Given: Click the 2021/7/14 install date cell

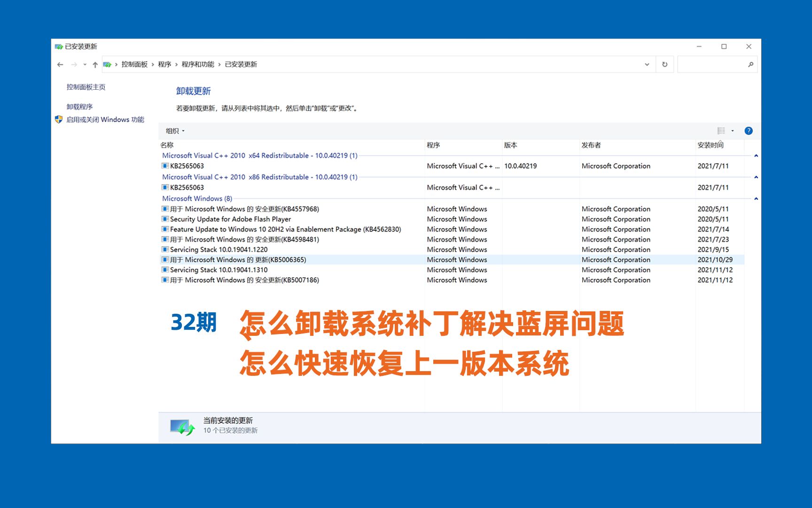Looking at the screenshot, I should pos(713,230).
